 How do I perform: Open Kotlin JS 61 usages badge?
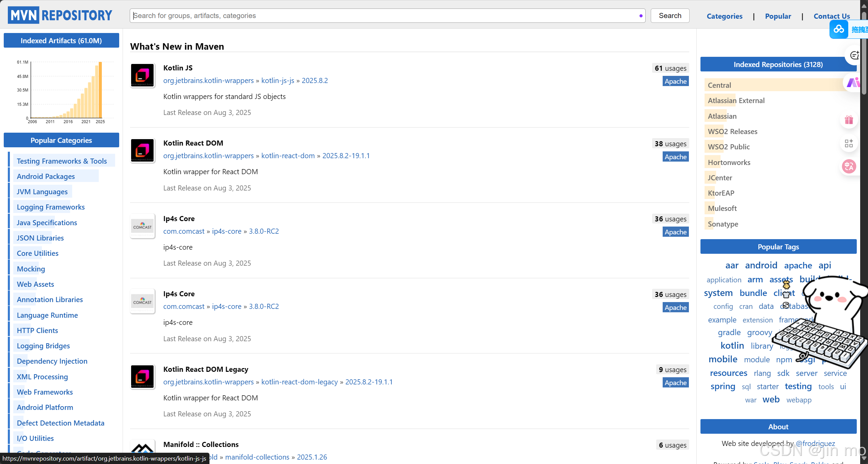point(670,68)
